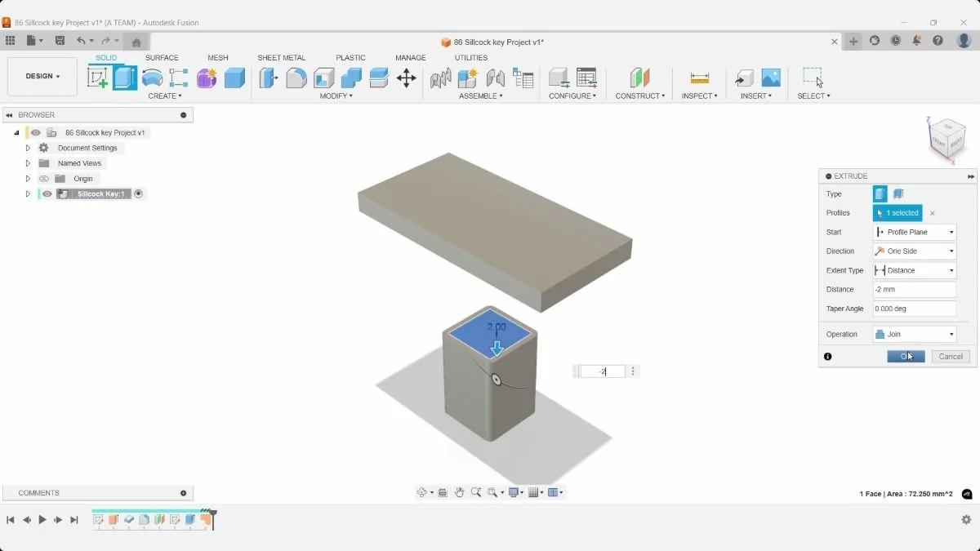Switch to the MANAGE tab
The width and height of the screenshot is (980, 551).
411,58
